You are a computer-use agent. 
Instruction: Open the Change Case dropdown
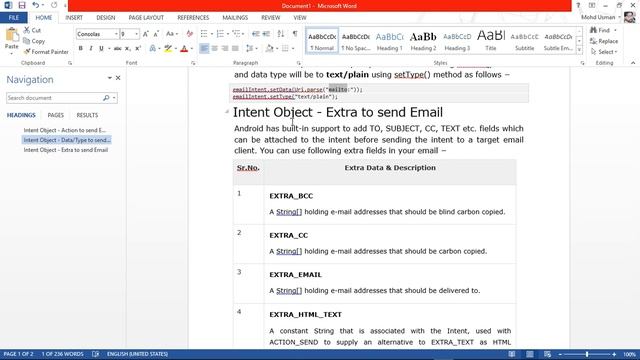tap(172, 34)
